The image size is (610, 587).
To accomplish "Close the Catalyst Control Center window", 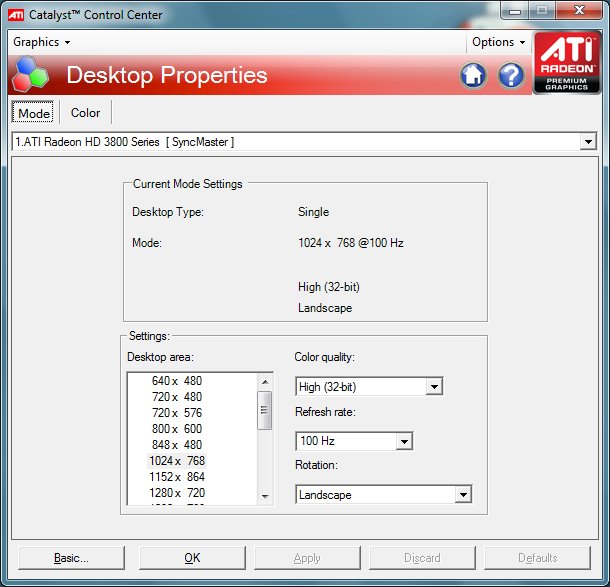I will point(579,11).
